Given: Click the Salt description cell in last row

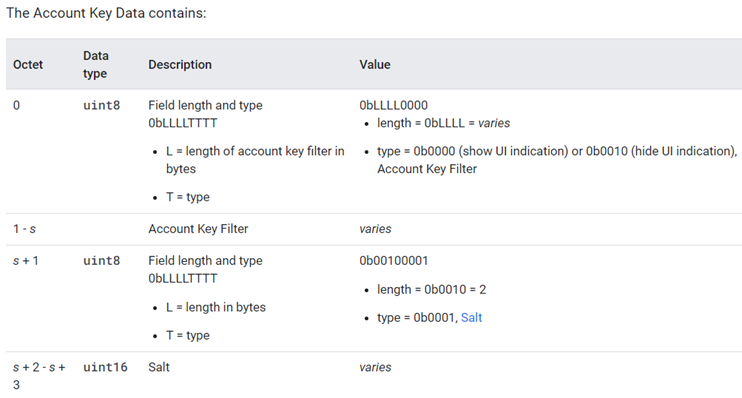Looking at the screenshot, I should pos(159,367).
